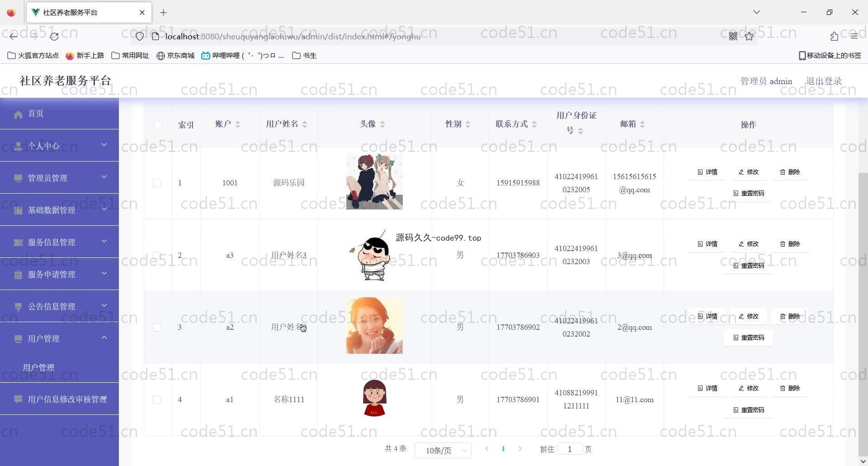Image resolution: width=868 pixels, height=466 pixels.
Task: Click 删除 for account a2
Action: (x=790, y=316)
